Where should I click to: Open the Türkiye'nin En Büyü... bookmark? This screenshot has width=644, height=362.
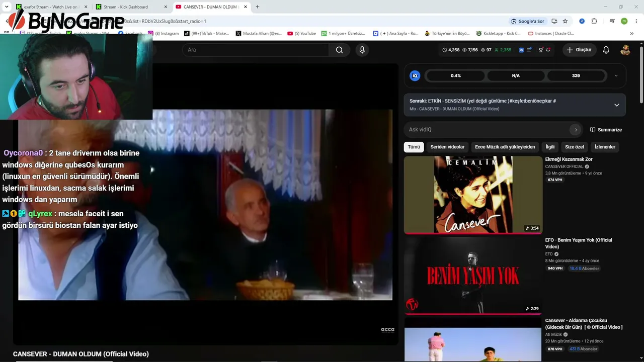pyautogui.click(x=447, y=34)
